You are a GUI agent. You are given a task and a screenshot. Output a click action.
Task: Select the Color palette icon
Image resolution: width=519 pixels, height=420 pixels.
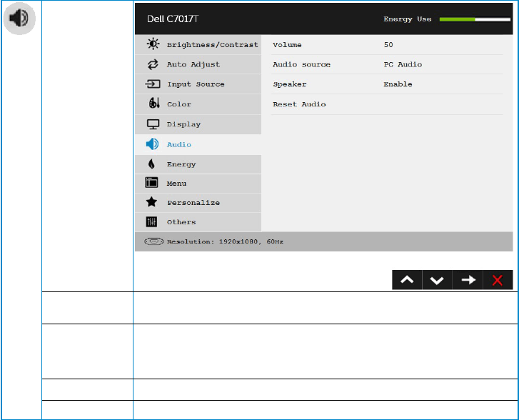[x=154, y=103]
